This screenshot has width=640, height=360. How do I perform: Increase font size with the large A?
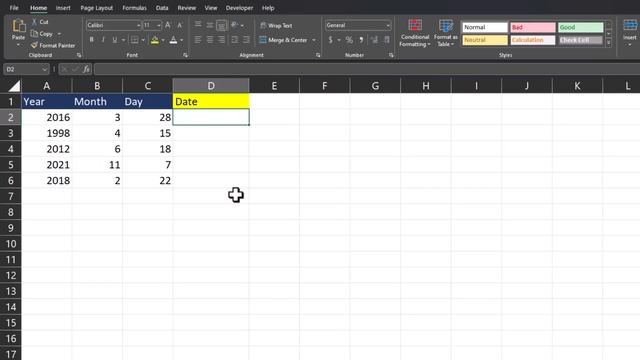click(168, 25)
